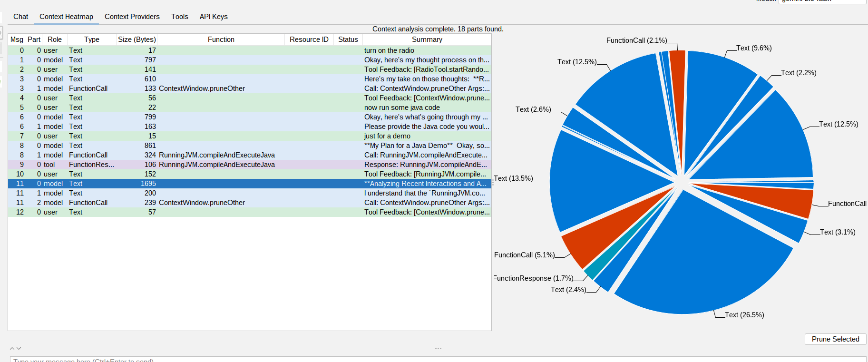Switch to the Chat tab

20,17
